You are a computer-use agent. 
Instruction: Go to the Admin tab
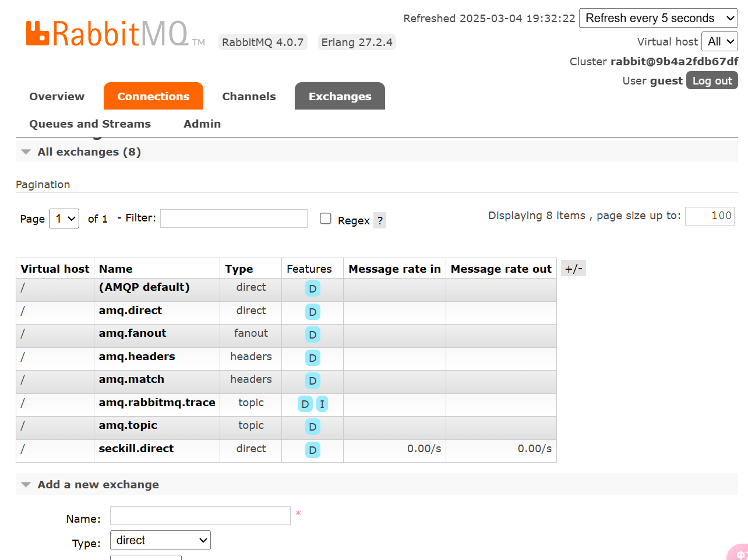pos(202,124)
